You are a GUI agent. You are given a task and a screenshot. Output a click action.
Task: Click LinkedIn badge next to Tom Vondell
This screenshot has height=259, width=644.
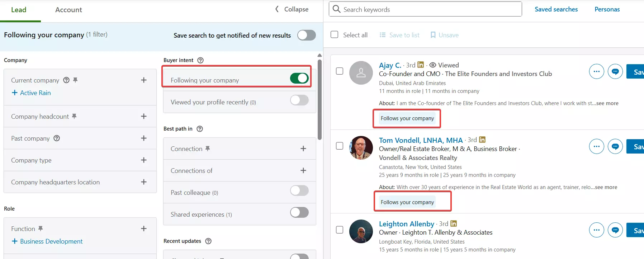482,140
